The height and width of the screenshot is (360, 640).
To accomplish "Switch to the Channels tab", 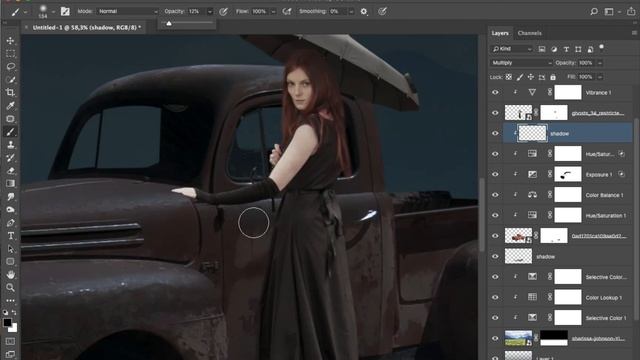I will 529,33.
